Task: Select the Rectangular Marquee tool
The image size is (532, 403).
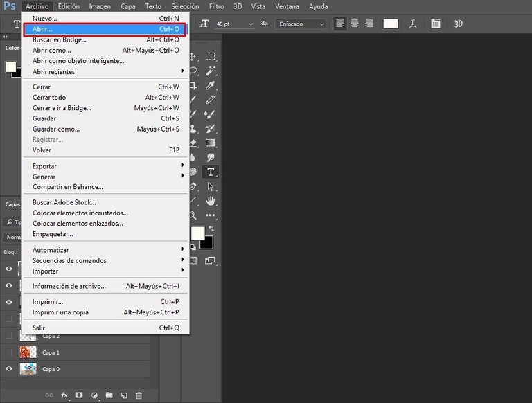Action: 210,56
